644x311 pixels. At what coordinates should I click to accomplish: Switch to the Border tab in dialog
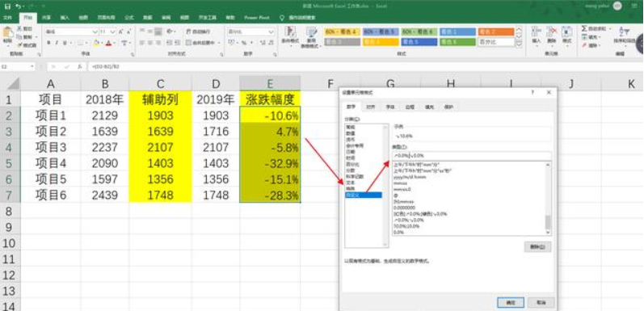(410, 107)
